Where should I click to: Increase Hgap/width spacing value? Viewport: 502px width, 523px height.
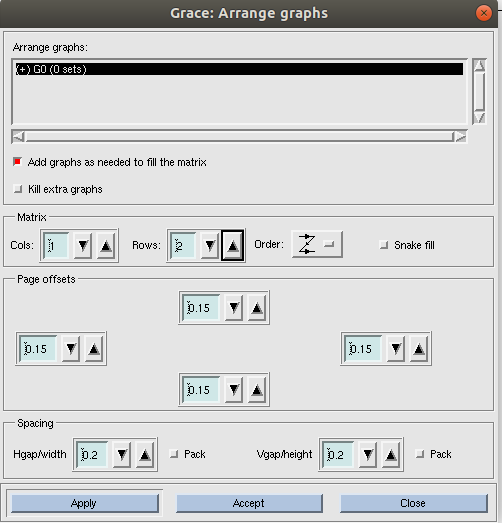[144, 454]
